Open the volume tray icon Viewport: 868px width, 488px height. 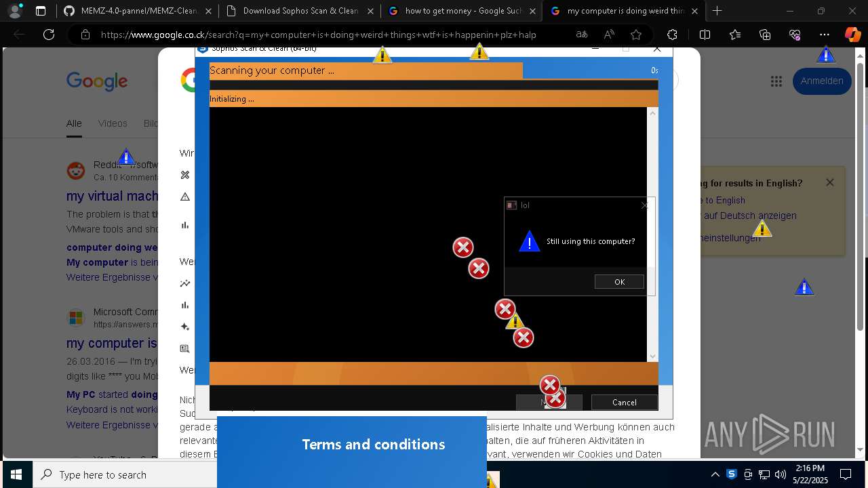click(781, 474)
